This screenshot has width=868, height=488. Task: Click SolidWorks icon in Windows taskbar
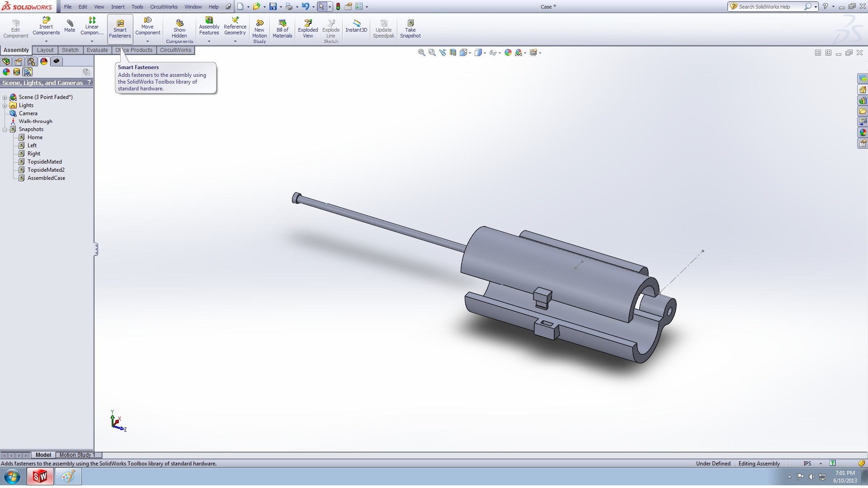click(x=40, y=476)
